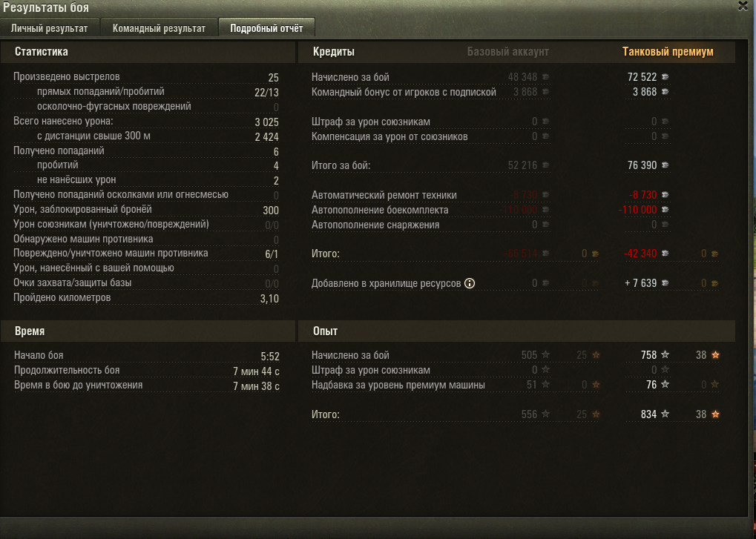Close the Результаты боя window
This screenshot has width=756, height=539.
tap(743, 6)
